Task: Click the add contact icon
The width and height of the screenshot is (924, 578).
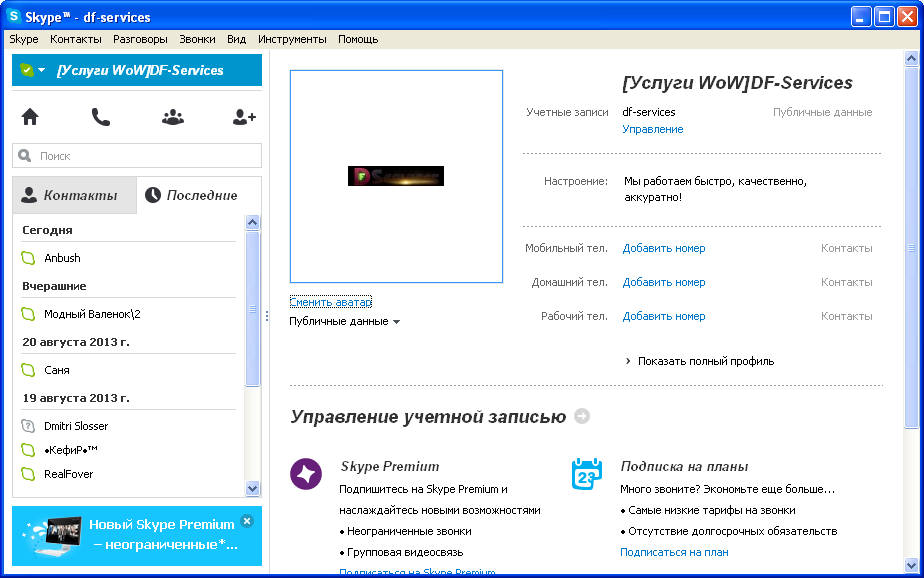Action: point(244,117)
